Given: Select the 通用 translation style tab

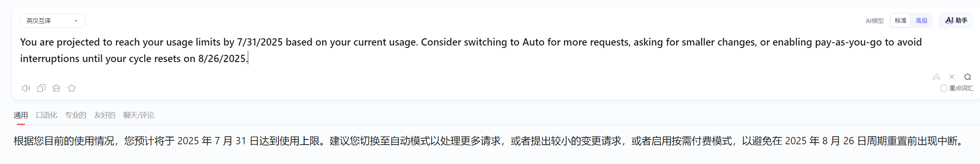Looking at the screenshot, I should click(x=21, y=115).
